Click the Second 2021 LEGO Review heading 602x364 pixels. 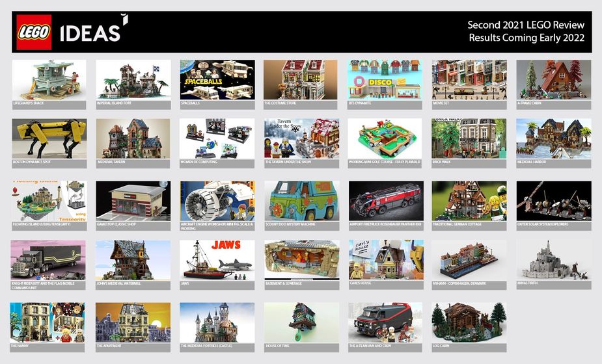pyautogui.click(x=526, y=25)
